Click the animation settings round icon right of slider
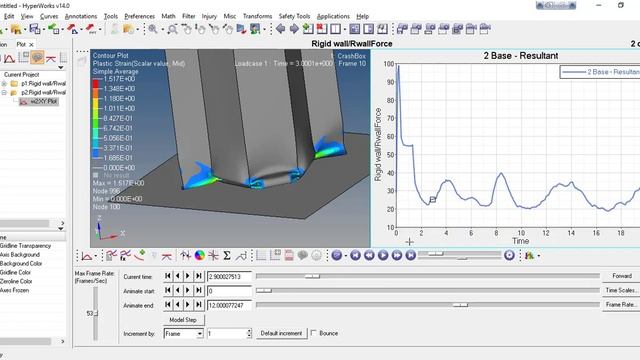The width and height of the screenshot is (640, 360). pos(509,256)
